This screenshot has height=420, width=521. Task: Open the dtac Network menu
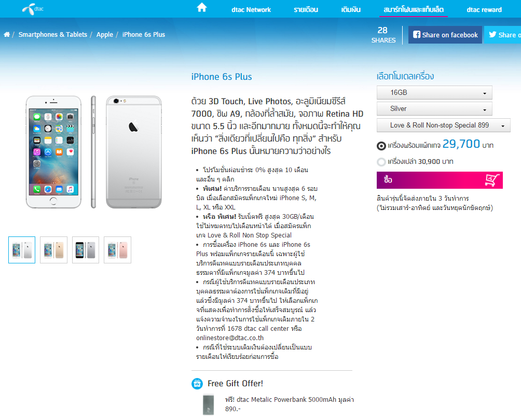pos(251,10)
